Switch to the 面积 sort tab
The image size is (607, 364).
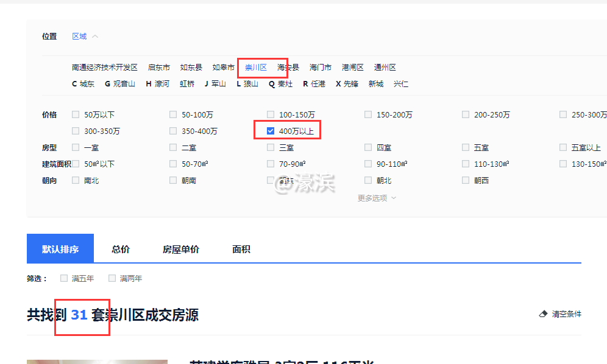click(x=240, y=248)
